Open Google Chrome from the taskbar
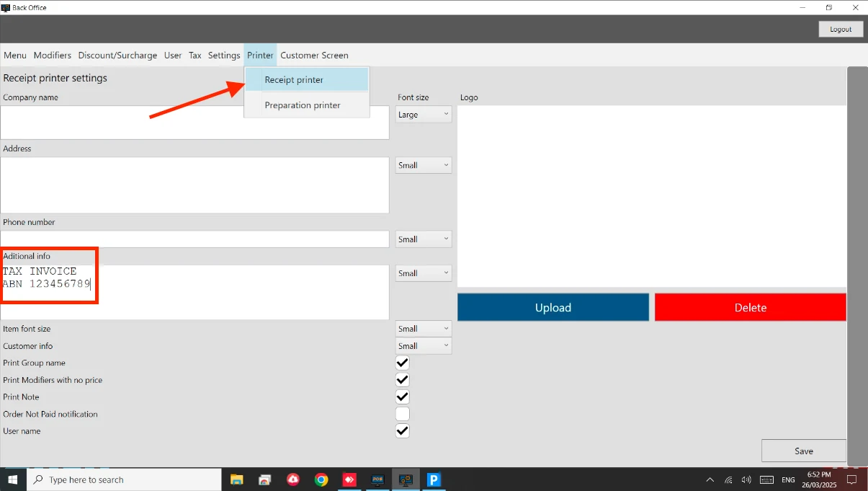The height and width of the screenshot is (491, 868). (x=321, y=479)
